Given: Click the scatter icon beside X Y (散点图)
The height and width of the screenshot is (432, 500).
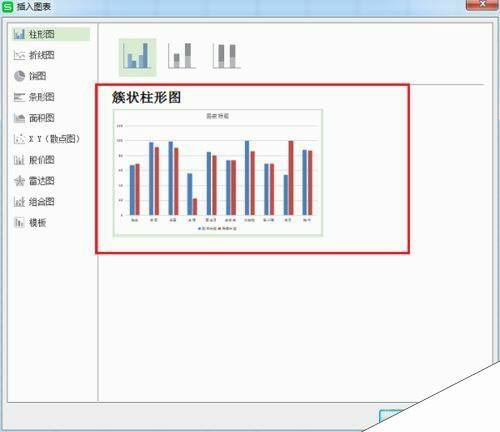Looking at the screenshot, I should coord(19,139).
